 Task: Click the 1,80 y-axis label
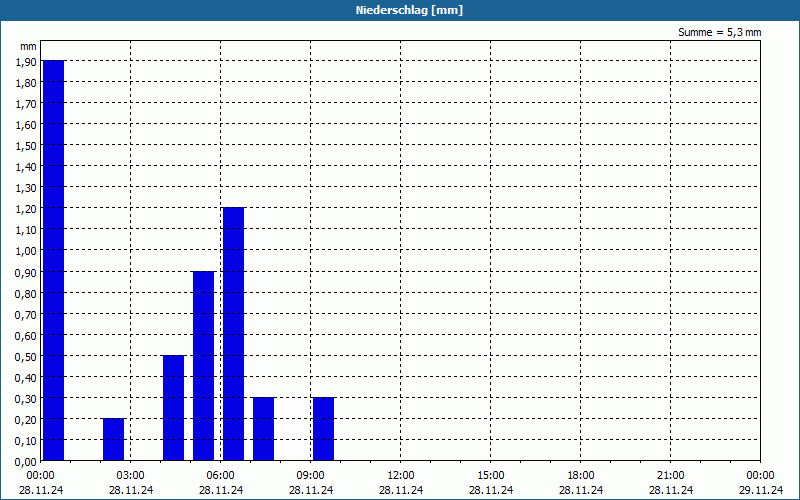27,83
